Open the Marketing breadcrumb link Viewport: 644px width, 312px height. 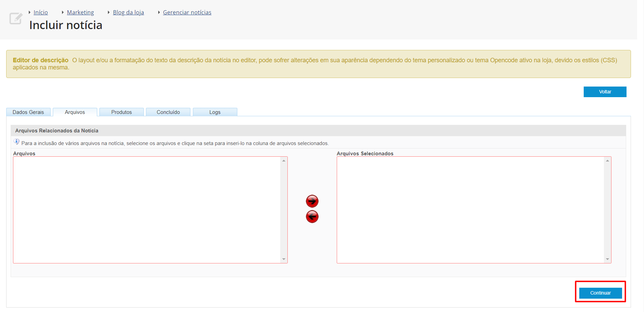pyautogui.click(x=80, y=12)
